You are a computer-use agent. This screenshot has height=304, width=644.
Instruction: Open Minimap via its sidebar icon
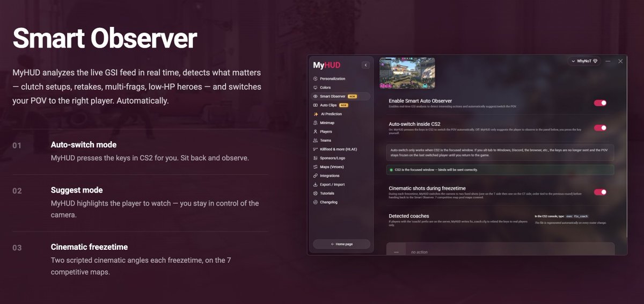(316, 123)
